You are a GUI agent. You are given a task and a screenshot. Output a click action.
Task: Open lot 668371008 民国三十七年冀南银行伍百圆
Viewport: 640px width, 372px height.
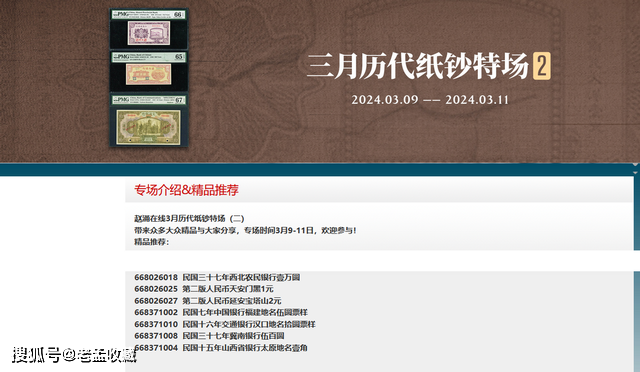(209, 336)
